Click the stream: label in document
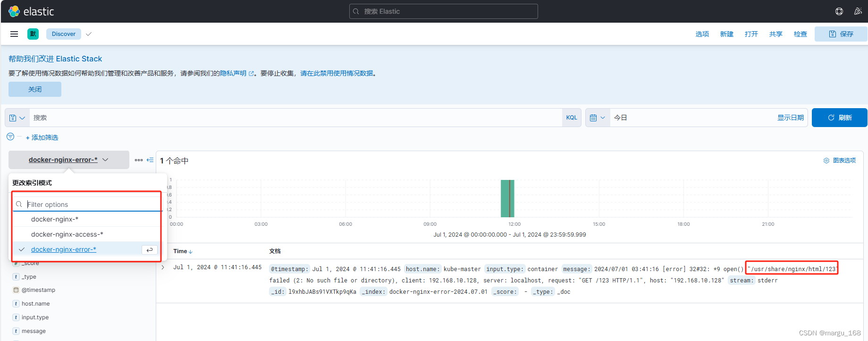The image size is (868, 341). (742, 281)
